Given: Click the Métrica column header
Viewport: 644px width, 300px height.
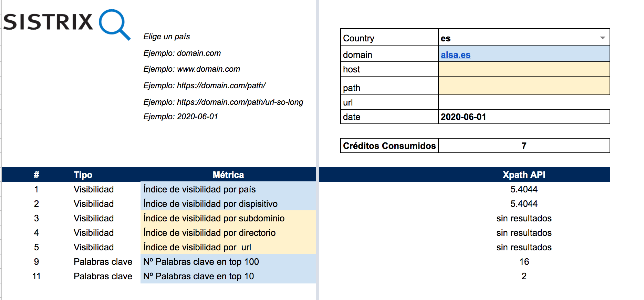Looking at the screenshot, I should pos(228,175).
